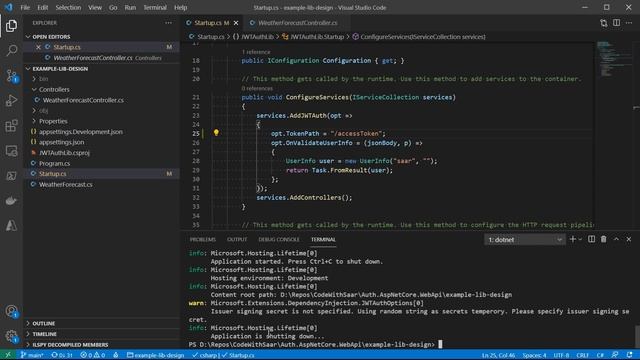Click the 1 reference CodeLens link
640x360 pixels.
click(256, 52)
